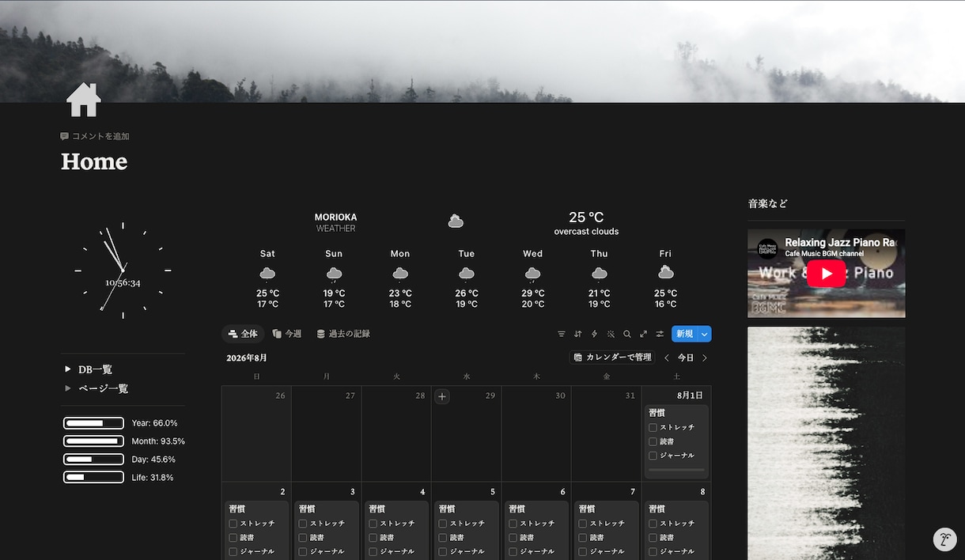Viewport: 965px width, 560px height.
Task: Check ストレッチ on day 2
Action: point(233,524)
